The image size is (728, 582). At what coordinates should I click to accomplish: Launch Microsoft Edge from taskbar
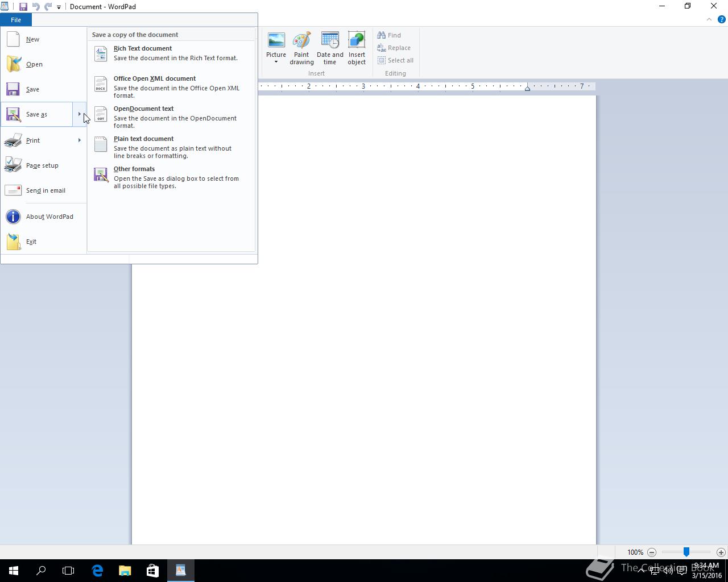[97, 571]
